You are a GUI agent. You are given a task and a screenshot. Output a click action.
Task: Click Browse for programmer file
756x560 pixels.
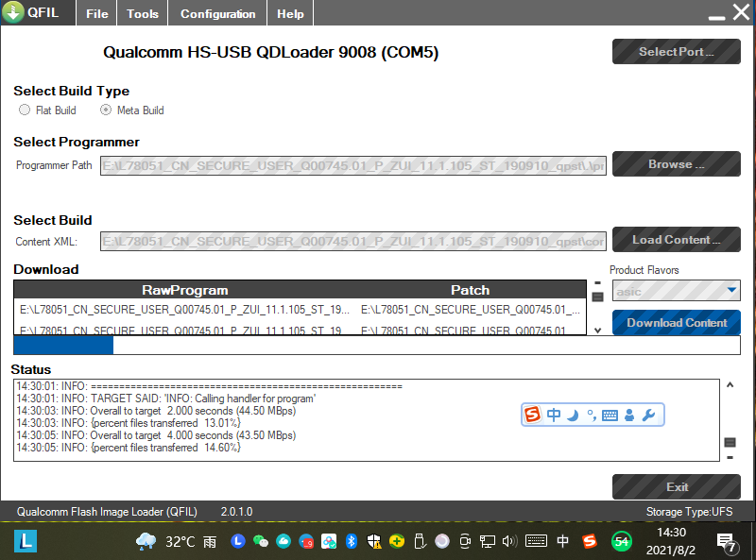point(676,164)
